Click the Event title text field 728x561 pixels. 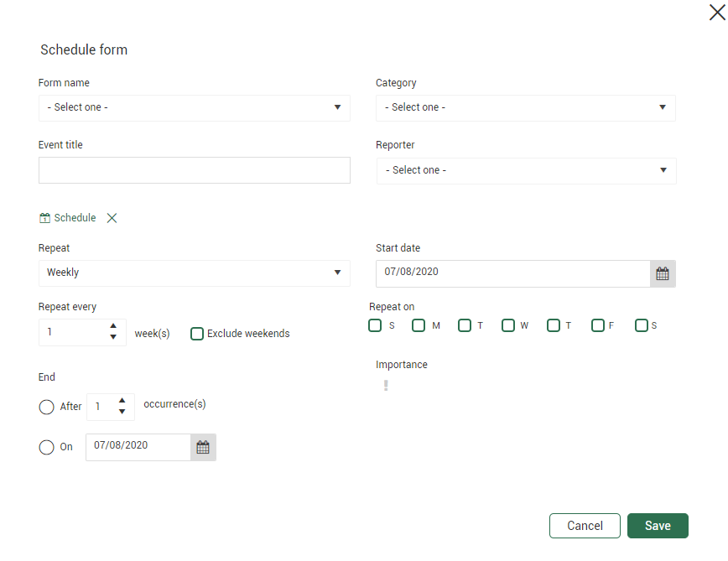tap(195, 170)
